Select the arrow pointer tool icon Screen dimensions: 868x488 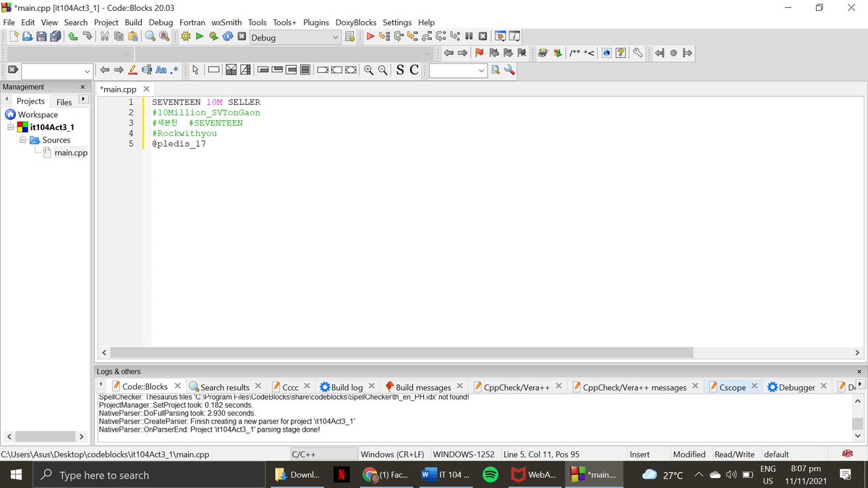pyautogui.click(x=195, y=70)
